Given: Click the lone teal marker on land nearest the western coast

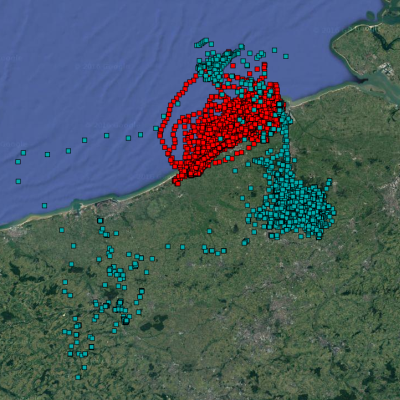Looking at the screenshot, I should pyautogui.click(x=62, y=230).
